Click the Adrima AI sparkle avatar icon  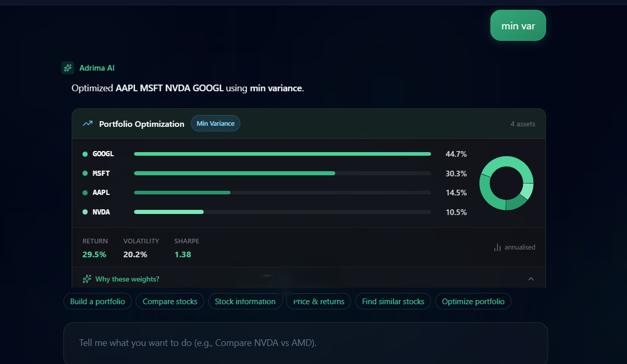[68, 68]
